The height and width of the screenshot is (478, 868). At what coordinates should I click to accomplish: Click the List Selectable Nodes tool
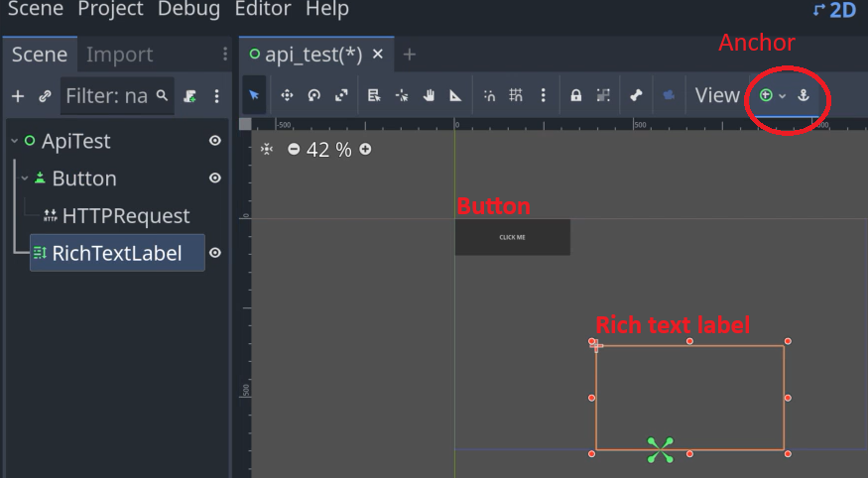tap(374, 95)
